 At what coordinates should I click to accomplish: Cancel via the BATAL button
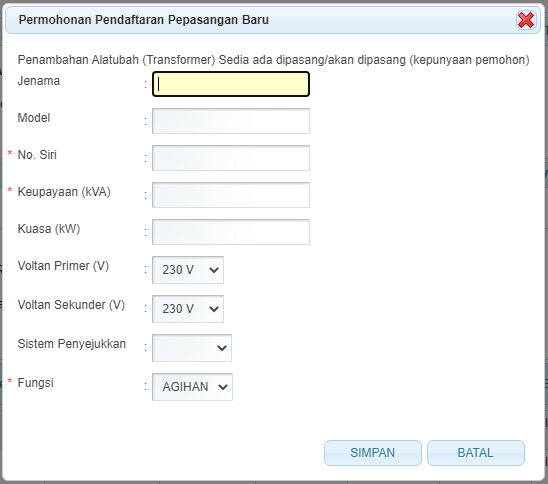coord(476,453)
